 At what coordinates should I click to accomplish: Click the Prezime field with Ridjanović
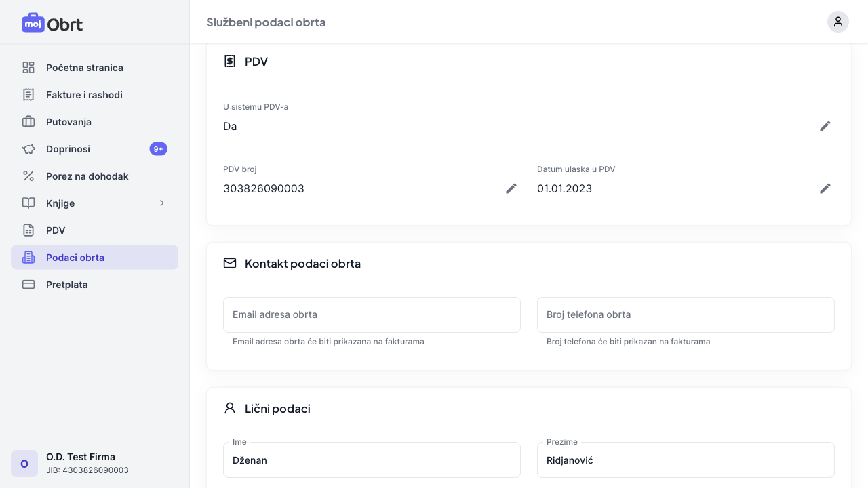686,460
